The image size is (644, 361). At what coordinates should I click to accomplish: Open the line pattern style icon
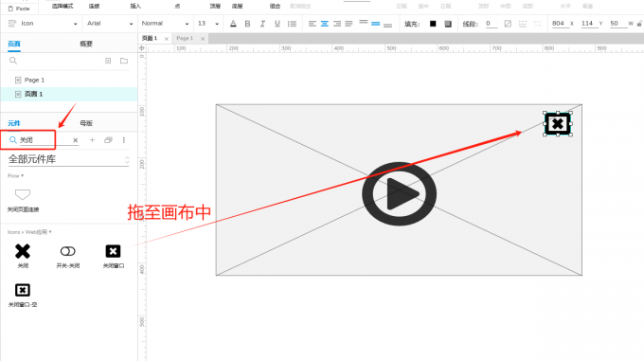523,24
